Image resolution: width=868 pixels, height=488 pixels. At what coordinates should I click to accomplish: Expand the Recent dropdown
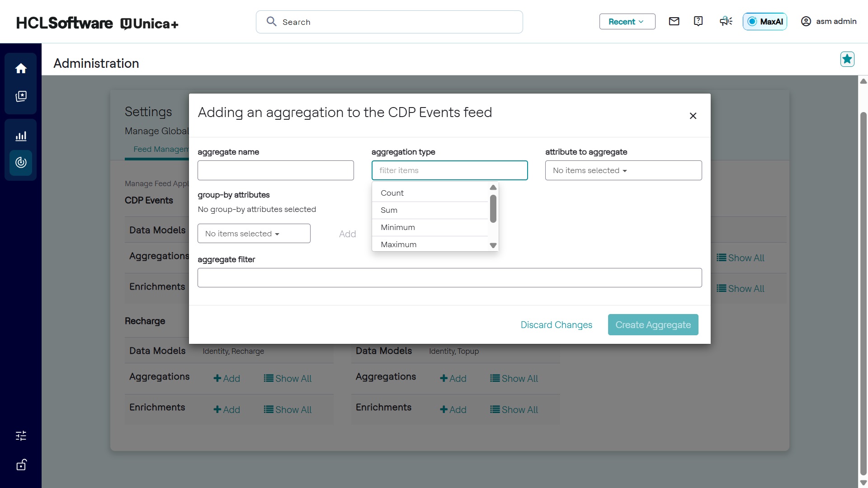(627, 21)
